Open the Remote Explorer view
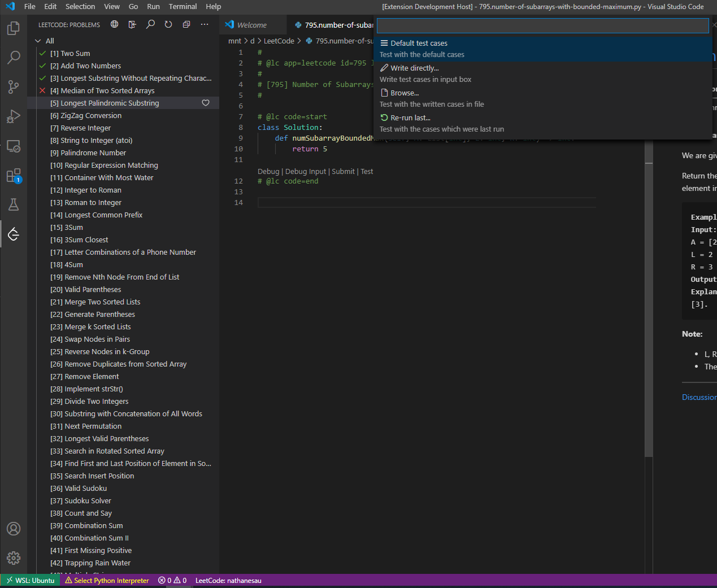This screenshot has width=717, height=588. coord(14,146)
